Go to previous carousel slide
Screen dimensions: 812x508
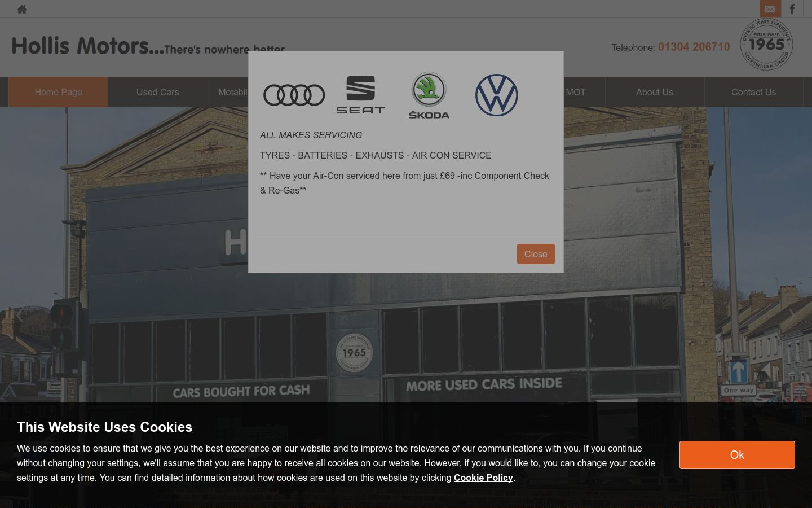click(20, 316)
